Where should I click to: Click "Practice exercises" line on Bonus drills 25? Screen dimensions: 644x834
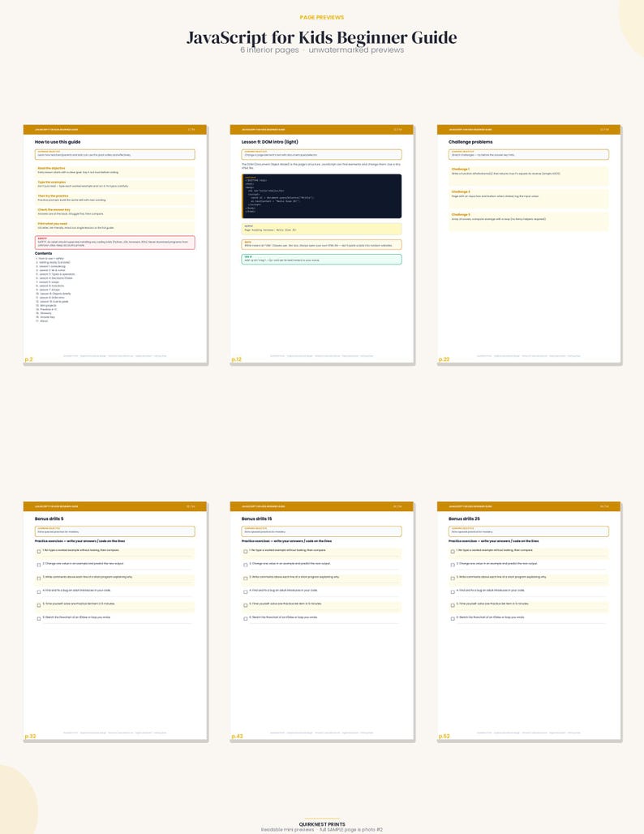coord(493,541)
